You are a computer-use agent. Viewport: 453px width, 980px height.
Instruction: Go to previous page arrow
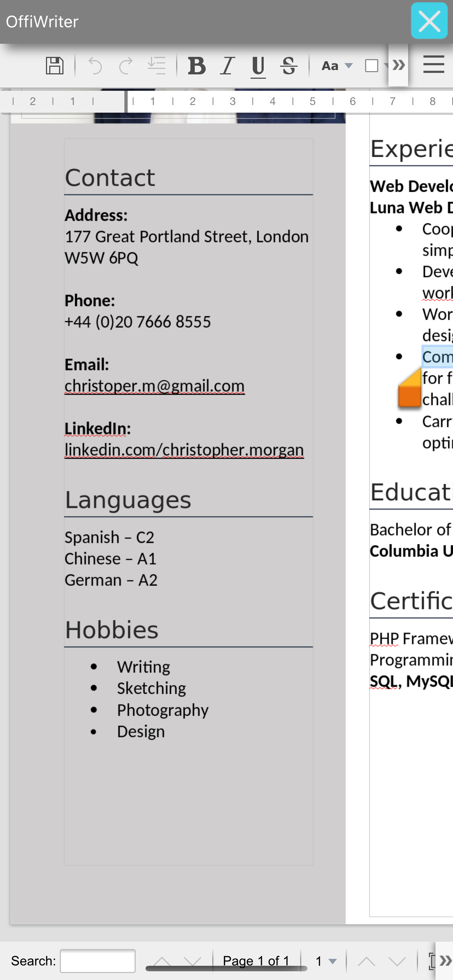coord(366,961)
